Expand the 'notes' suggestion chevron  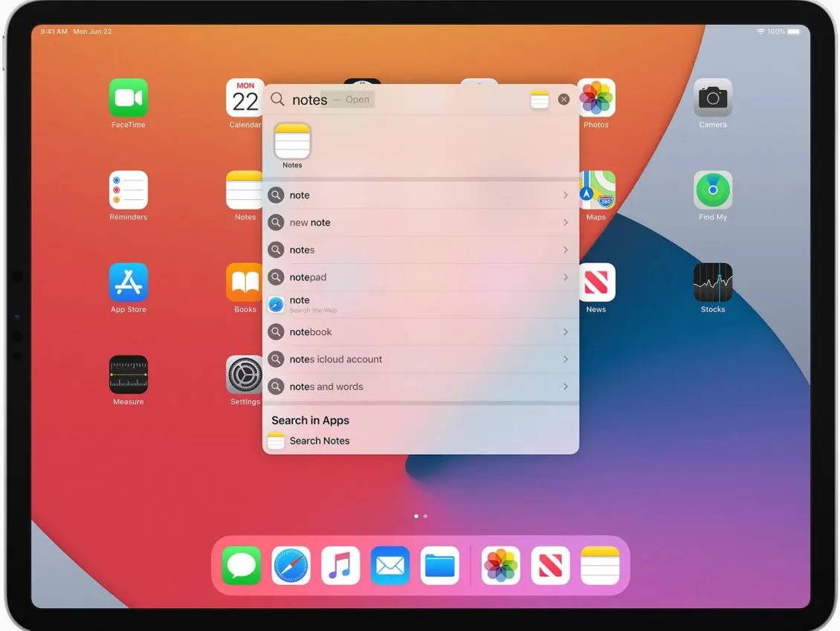(x=566, y=250)
